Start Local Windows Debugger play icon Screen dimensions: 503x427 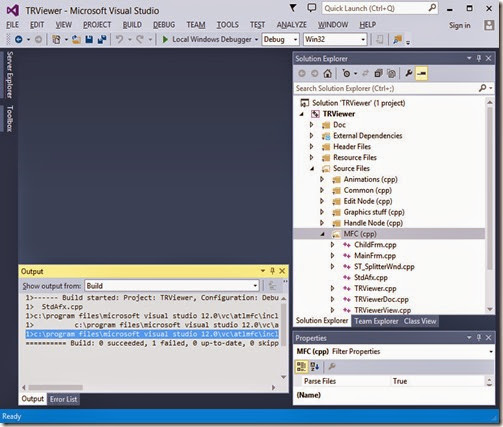[x=165, y=40]
